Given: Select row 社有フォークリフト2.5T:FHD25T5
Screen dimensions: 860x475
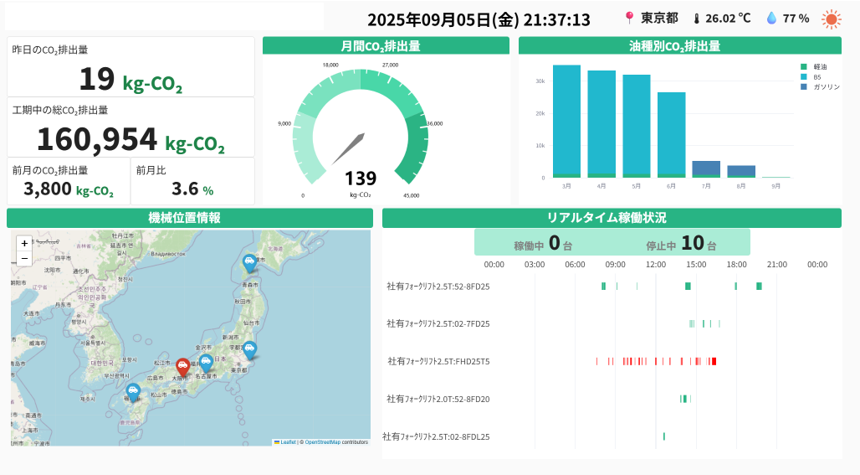Looking at the screenshot, I should pyautogui.click(x=438, y=361).
